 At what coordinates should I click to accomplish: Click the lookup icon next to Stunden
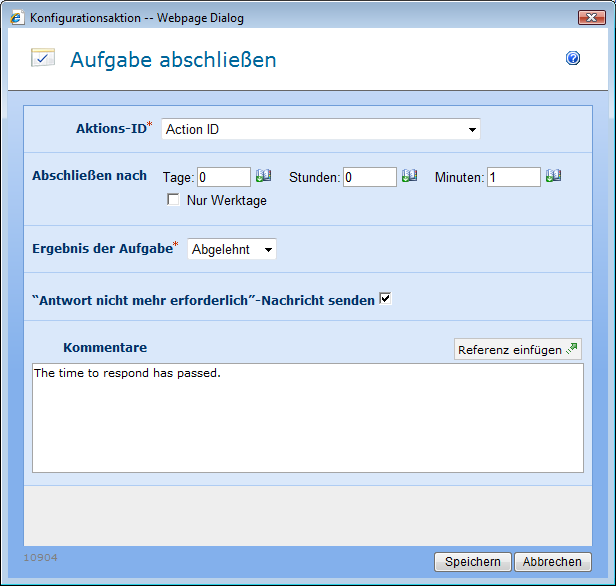coord(409,177)
